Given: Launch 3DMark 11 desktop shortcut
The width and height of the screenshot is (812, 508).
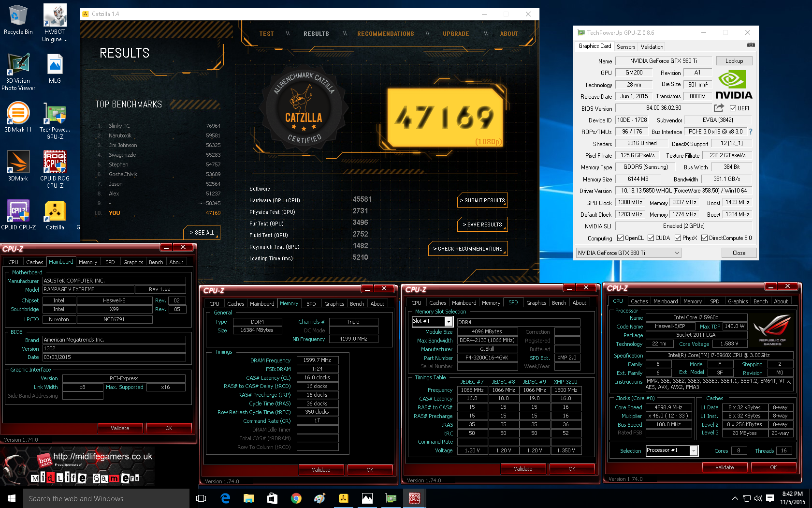Looking at the screenshot, I should (18, 117).
